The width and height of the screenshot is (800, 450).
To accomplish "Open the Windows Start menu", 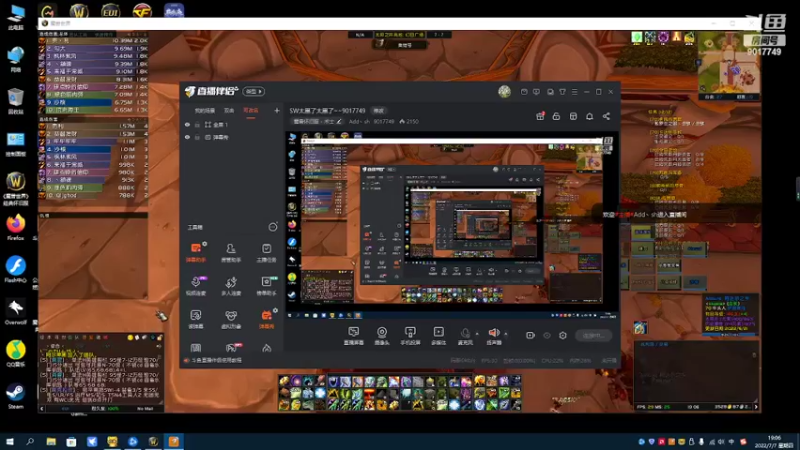I will click(x=10, y=441).
